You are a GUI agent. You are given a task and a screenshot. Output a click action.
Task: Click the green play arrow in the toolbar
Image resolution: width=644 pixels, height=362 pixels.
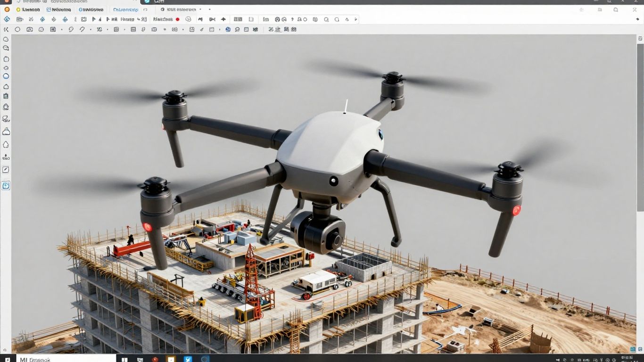coord(94,19)
